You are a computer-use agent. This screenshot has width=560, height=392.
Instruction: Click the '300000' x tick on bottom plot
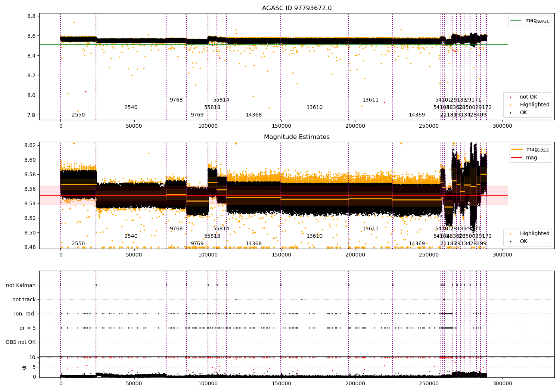coord(503,384)
